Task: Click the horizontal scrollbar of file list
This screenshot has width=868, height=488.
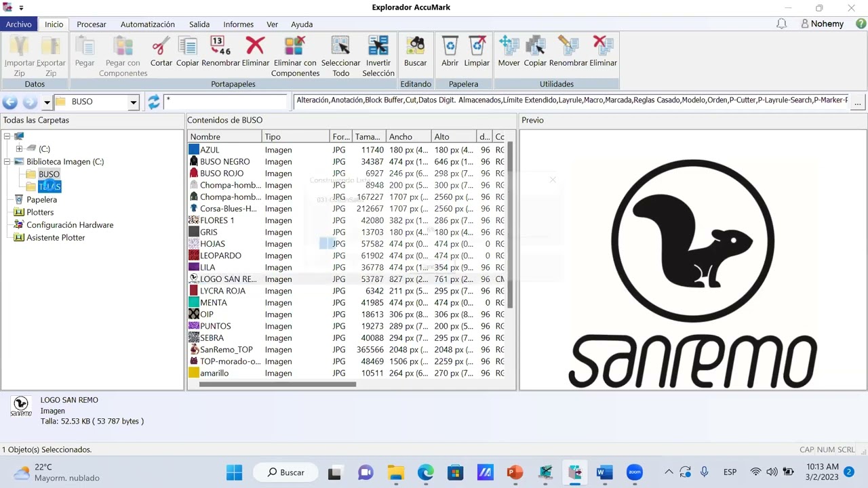Action: 277,384
